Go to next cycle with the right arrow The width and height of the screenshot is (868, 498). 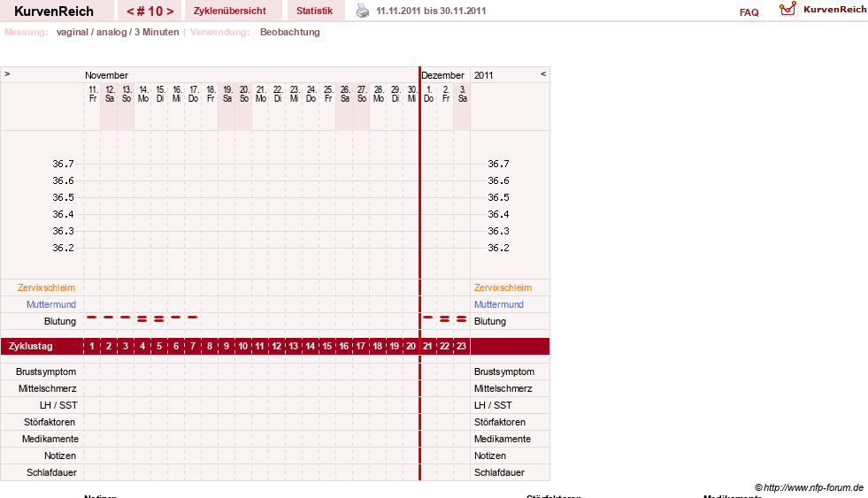pos(170,11)
